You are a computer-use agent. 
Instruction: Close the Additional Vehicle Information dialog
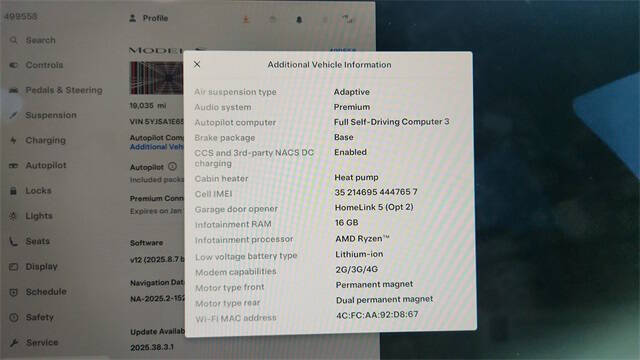197,64
